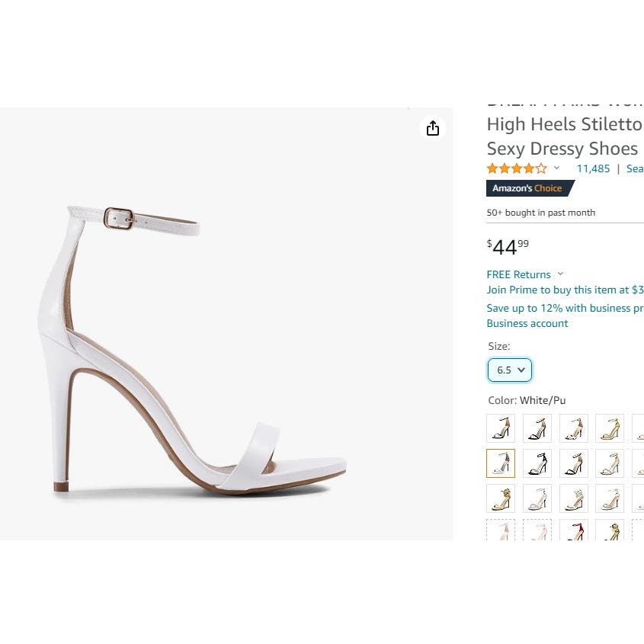The height and width of the screenshot is (644, 644).
Task: Click the share icon above the product image
Action: pos(433,128)
